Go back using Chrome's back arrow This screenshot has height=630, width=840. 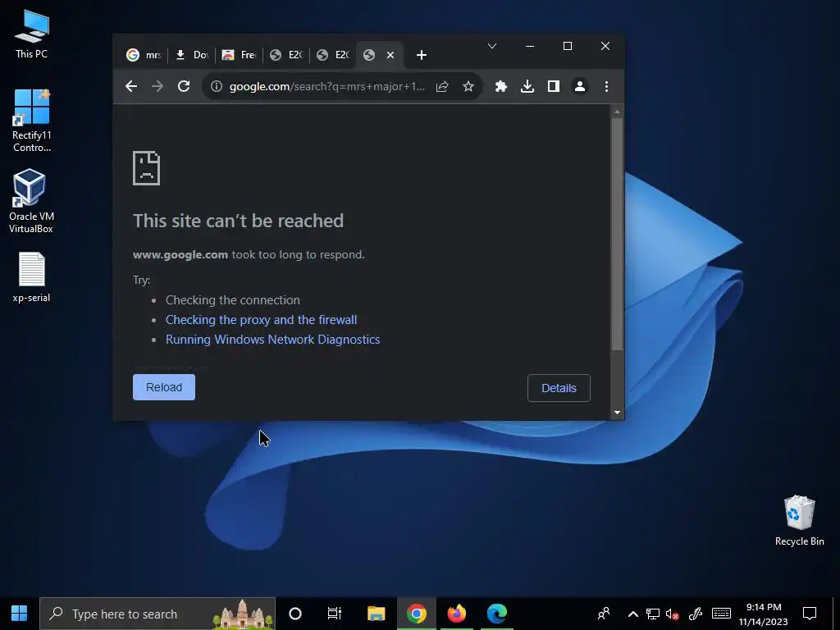(x=131, y=86)
